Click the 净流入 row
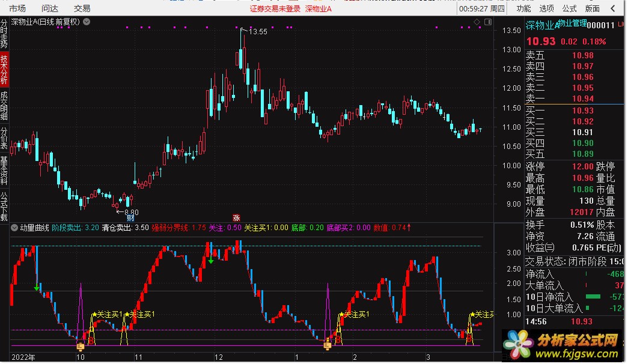The width and height of the screenshot is (628, 364). click(x=575, y=275)
